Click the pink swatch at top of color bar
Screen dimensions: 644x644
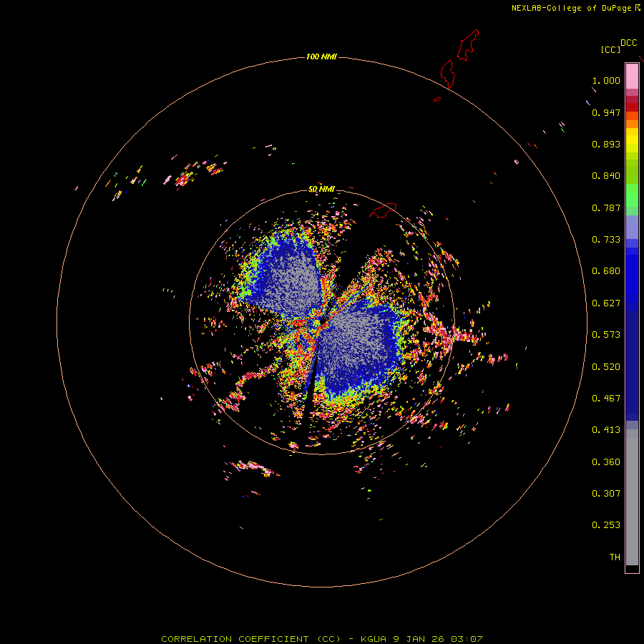pyautogui.click(x=632, y=77)
